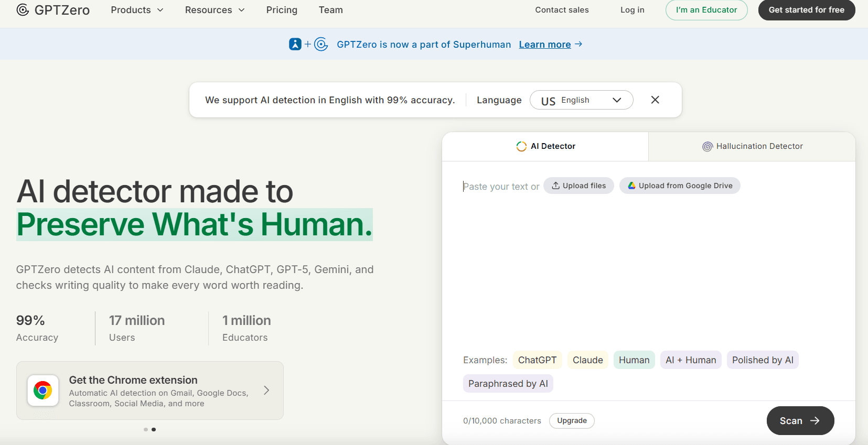
Task: Click the Upload files button
Action: click(x=578, y=186)
